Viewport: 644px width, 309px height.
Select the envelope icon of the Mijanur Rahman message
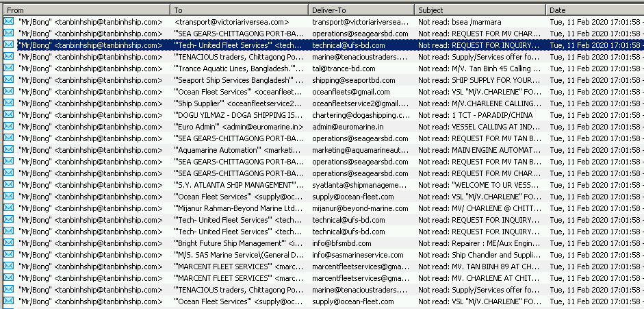[9, 208]
